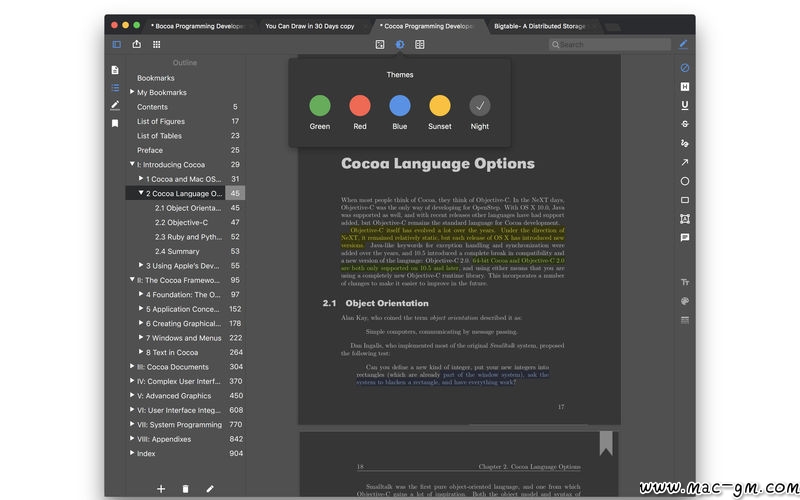Select the highlight tool
800x500 pixels.
(x=685, y=87)
